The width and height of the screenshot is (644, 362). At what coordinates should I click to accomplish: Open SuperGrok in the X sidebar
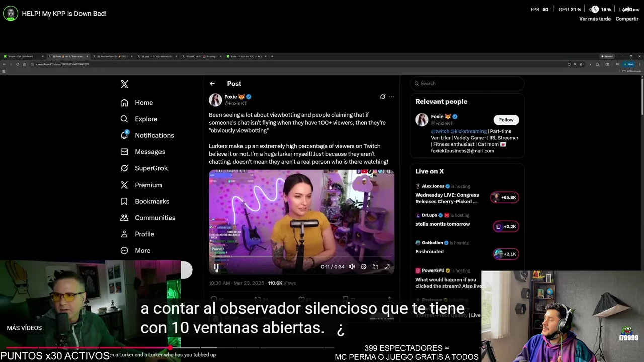(x=144, y=168)
